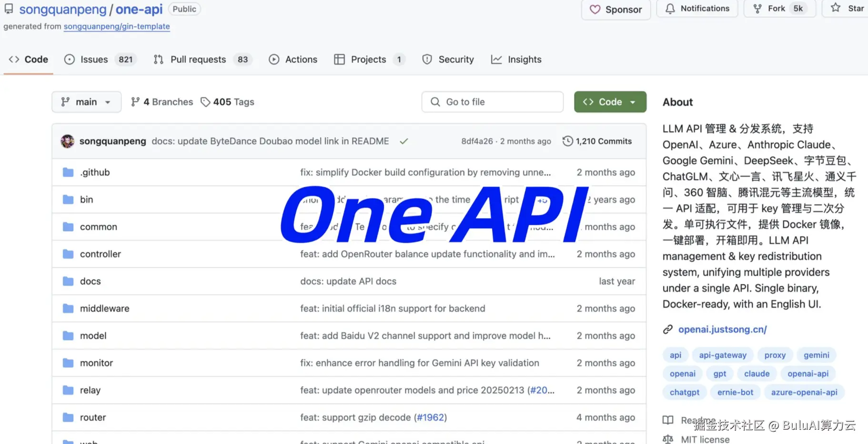This screenshot has height=444, width=868.
Task: Select the openai-api topic tag
Action: tap(808, 373)
